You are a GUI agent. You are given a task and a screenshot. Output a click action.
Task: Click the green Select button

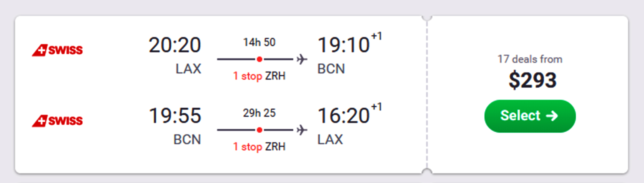[530, 116]
